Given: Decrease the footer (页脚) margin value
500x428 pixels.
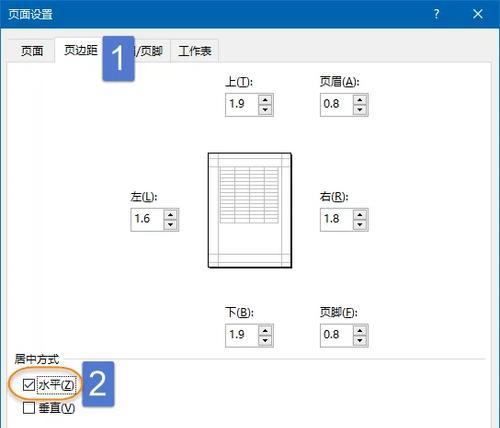Looking at the screenshot, I should coord(360,340).
